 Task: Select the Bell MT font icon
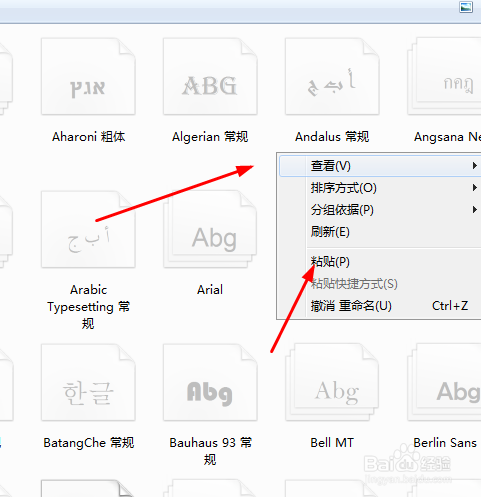332,382
